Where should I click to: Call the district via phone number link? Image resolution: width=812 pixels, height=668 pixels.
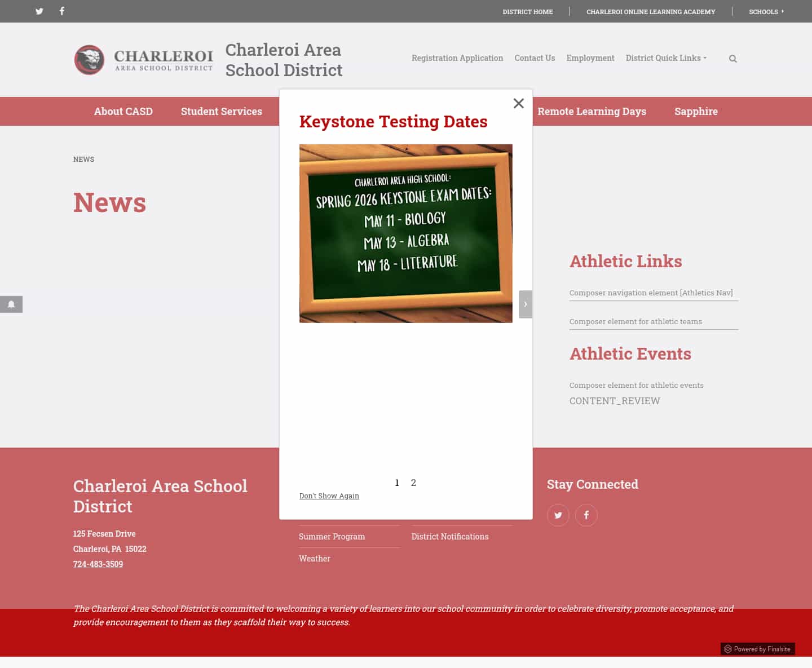pos(98,564)
